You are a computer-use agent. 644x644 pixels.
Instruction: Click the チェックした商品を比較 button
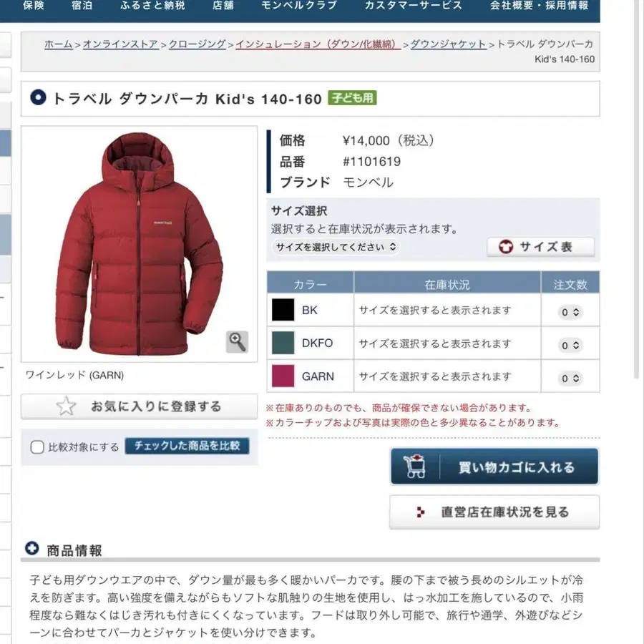point(187,446)
